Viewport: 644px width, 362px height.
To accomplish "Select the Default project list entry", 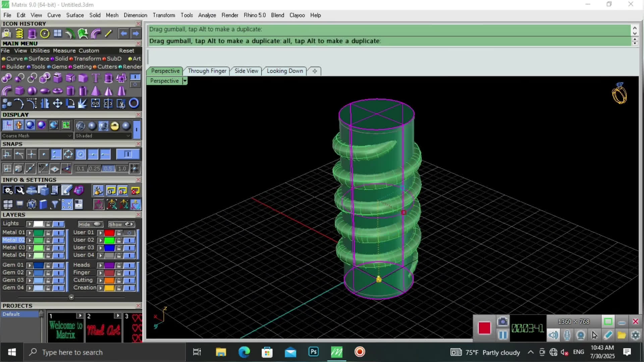I will pos(20,314).
